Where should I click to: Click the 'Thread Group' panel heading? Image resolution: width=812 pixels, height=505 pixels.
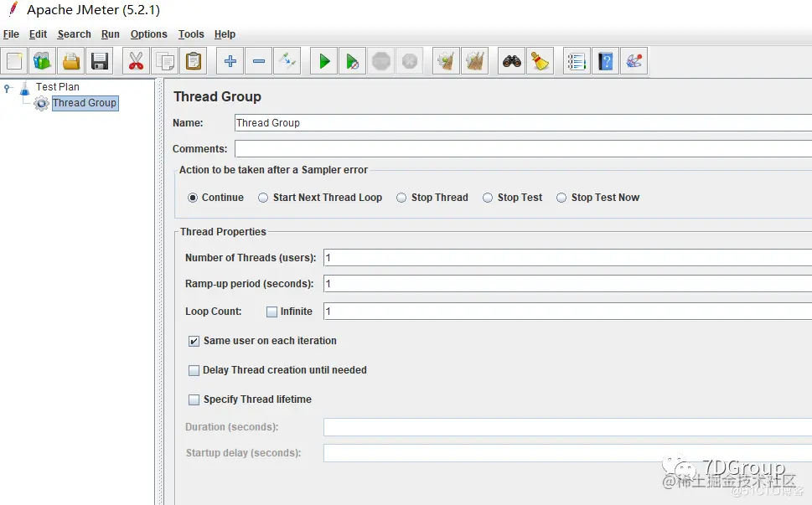tap(218, 97)
